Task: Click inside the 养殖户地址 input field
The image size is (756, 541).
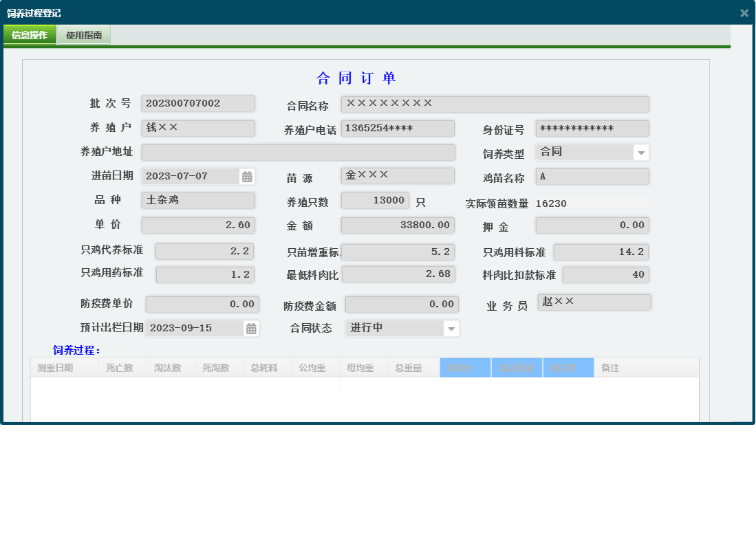Action: (299, 152)
